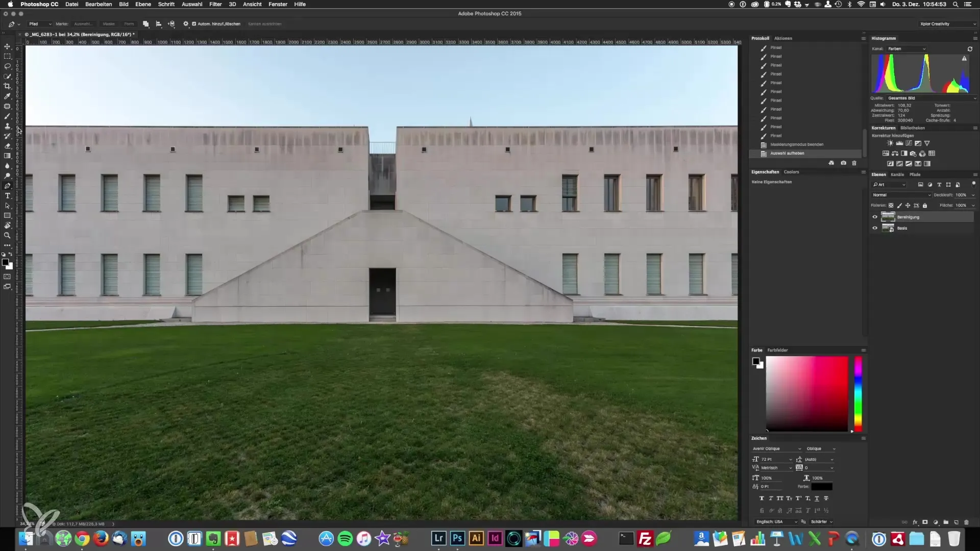This screenshot has height=551, width=980.
Task: Toggle Autom. hinzuf./löschen checkbox
Action: pyautogui.click(x=194, y=23)
